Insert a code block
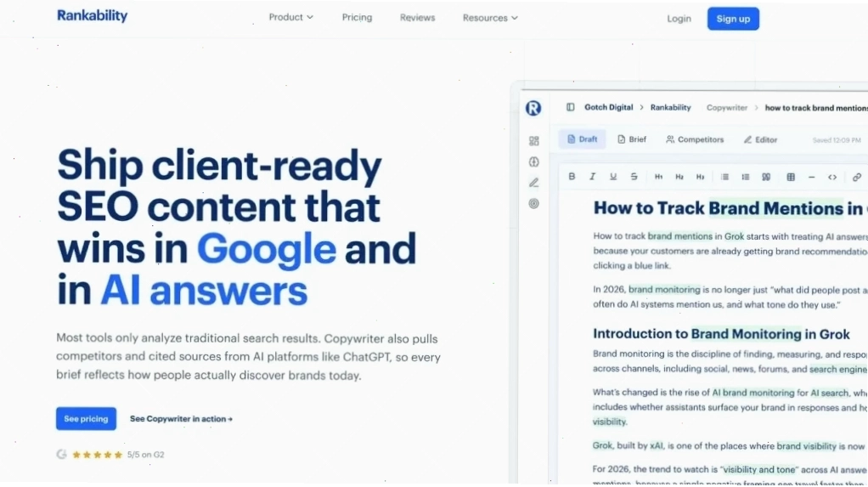The image size is (868, 487). [x=832, y=178]
